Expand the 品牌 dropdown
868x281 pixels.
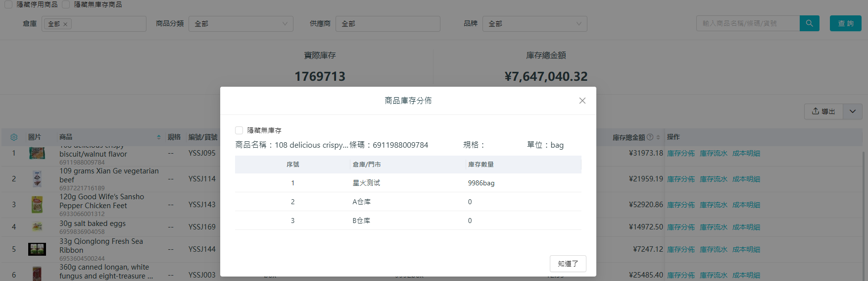534,24
